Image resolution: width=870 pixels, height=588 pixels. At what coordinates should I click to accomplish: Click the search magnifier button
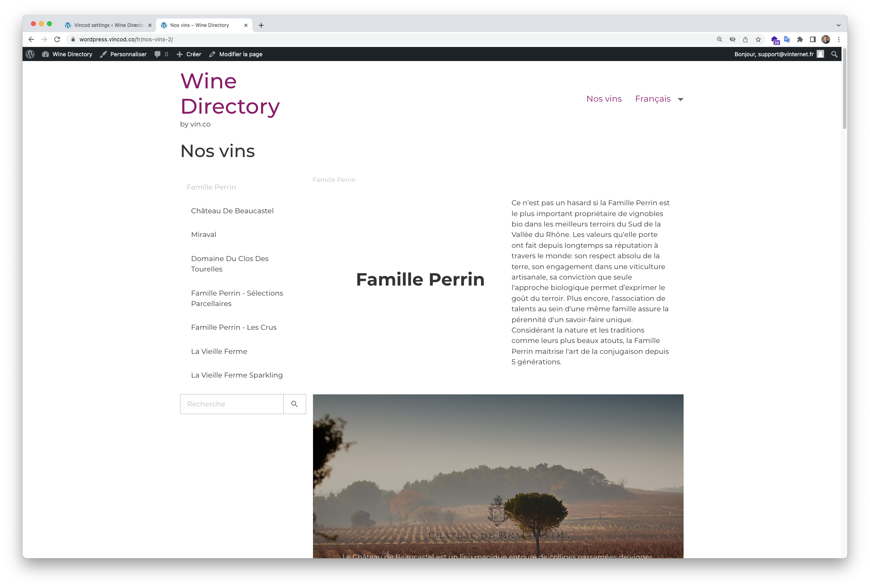(295, 404)
